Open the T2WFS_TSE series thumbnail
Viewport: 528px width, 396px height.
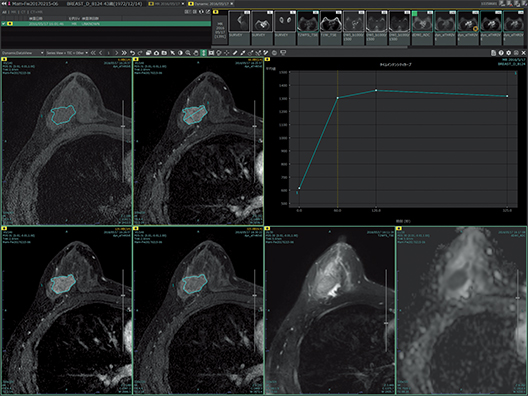pyautogui.click(x=308, y=27)
